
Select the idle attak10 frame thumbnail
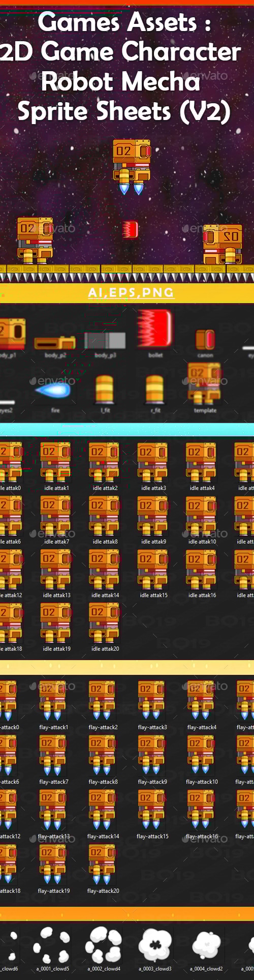(x=202, y=516)
